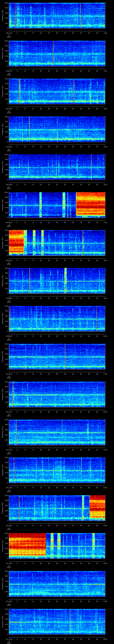The image size is (114, 644).
Task: Pick the spectrogram panel starting at 18:11:00
Action: 57,394
